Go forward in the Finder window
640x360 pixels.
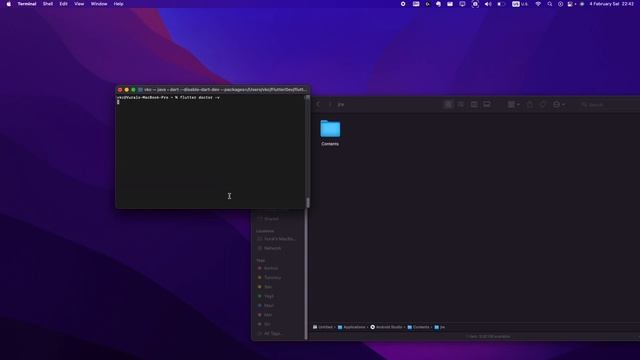tap(330, 104)
